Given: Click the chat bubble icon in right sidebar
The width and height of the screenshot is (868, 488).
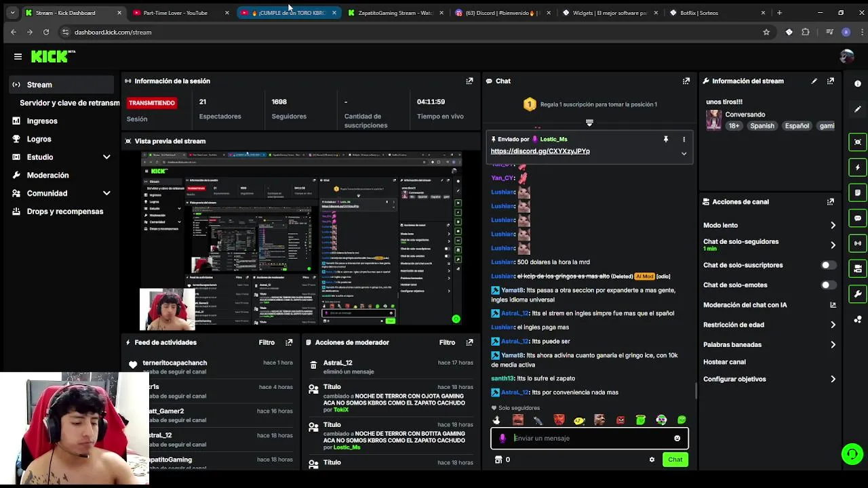Looking at the screenshot, I should click(x=858, y=218).
